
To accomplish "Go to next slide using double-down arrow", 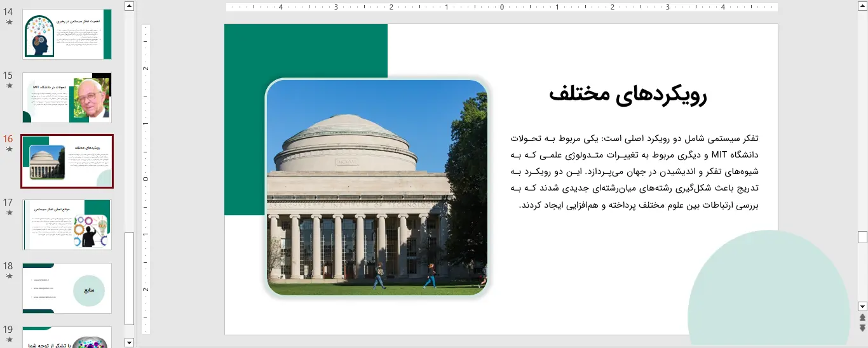I will pyautogui.click(x=862, y=328).
